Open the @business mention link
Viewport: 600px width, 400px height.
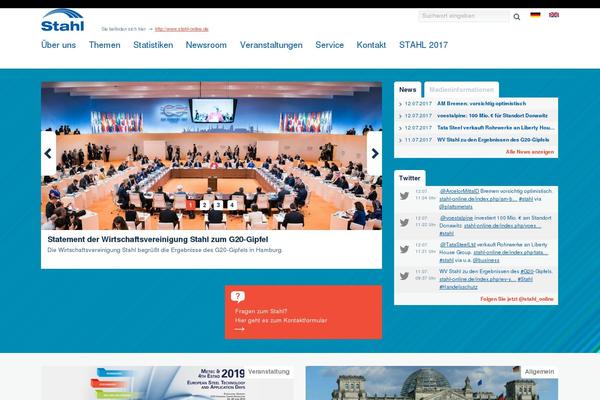pyautogui.click(x=486, y=260)
